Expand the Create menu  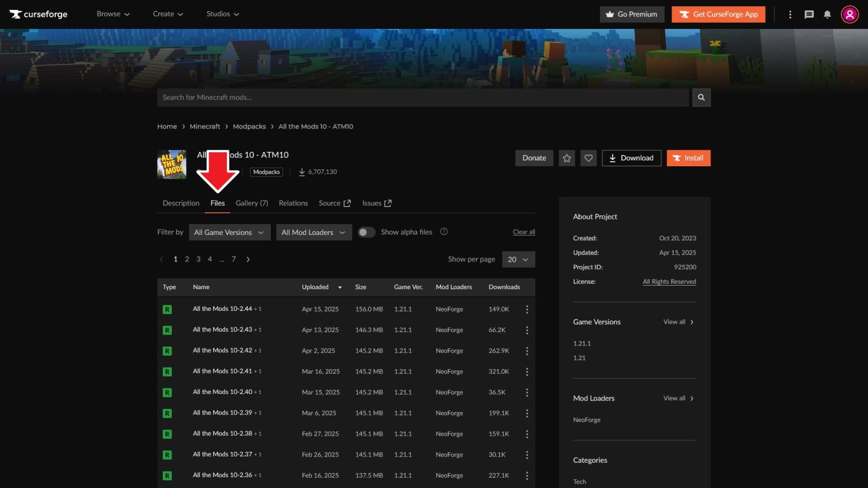[168, 14]
